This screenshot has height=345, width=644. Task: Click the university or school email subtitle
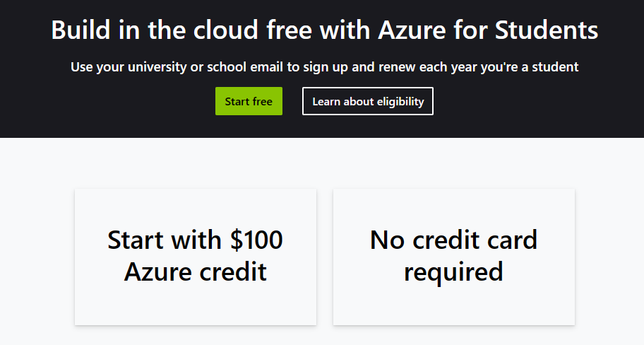pos(324,66)
